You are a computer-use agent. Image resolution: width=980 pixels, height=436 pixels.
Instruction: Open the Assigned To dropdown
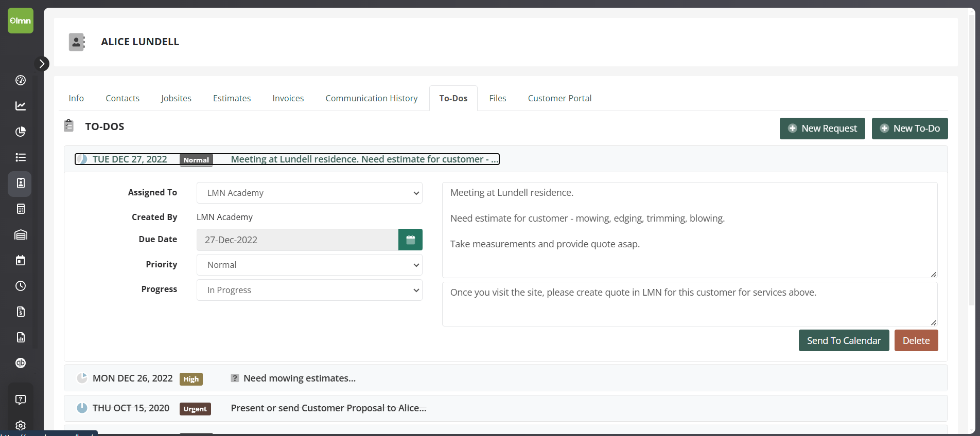[x=309, y=193]
